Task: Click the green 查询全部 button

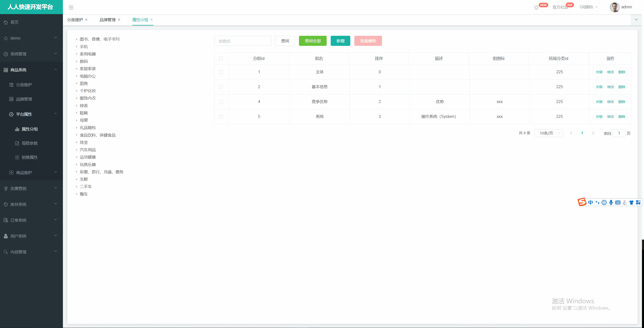Action: pos(313,41)
